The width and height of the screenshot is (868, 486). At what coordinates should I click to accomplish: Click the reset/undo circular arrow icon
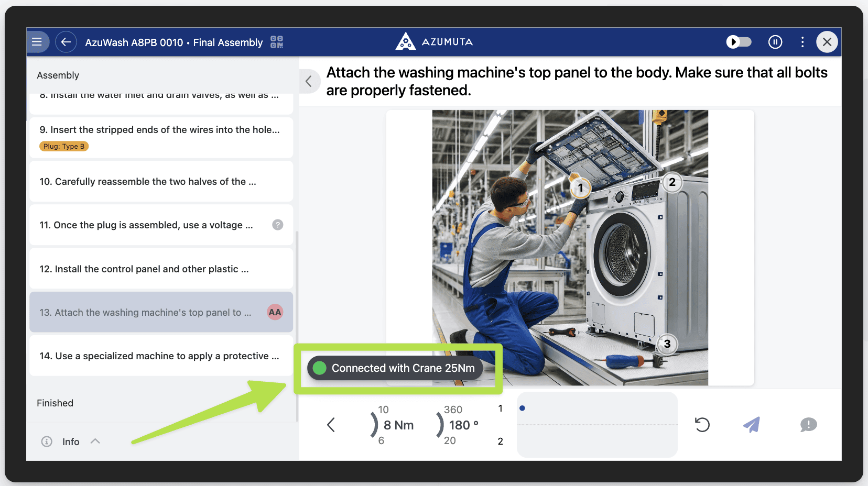[x=702, y=425]
